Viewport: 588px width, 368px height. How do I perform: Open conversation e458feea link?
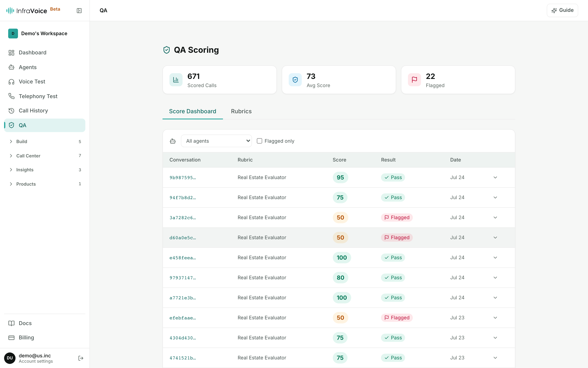click(183, 258)
